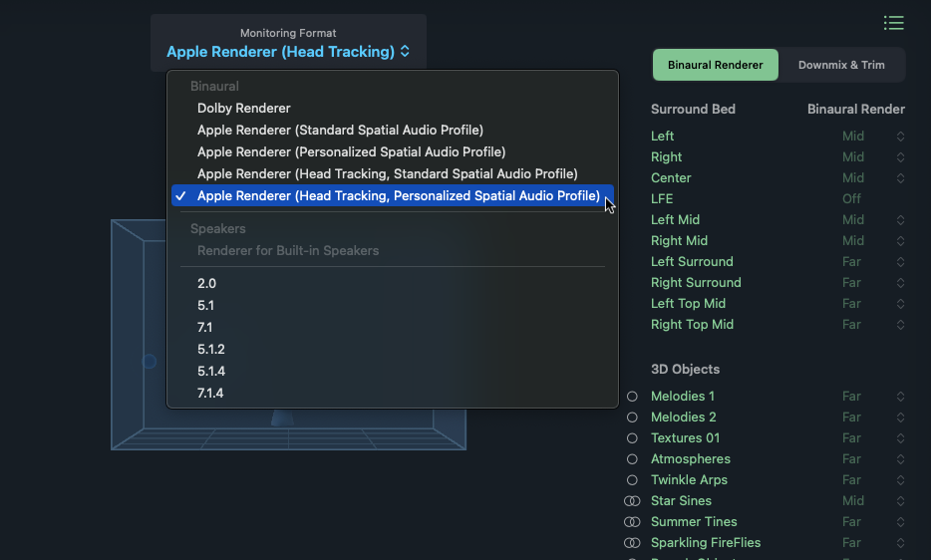Viewport: 931px width, 560px height.
Task: Select the checked Head Tracking, Personalized option
Action: tap(398, 196)
